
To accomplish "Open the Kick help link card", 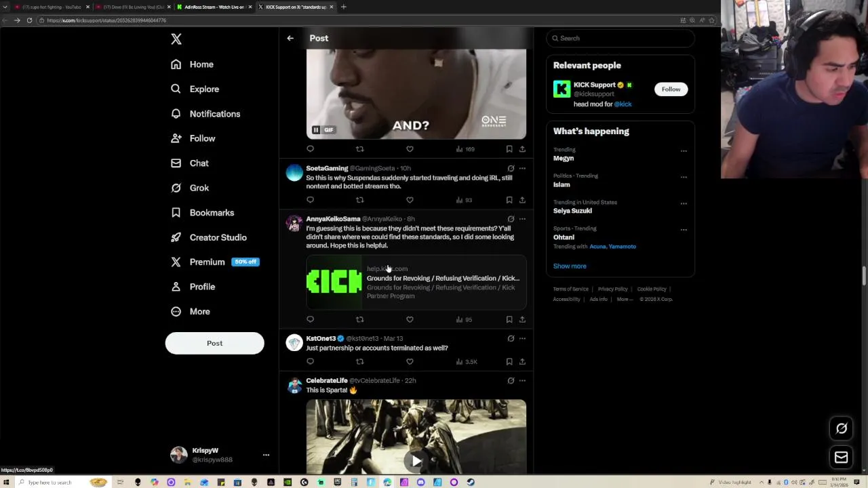I will point(416,282).
